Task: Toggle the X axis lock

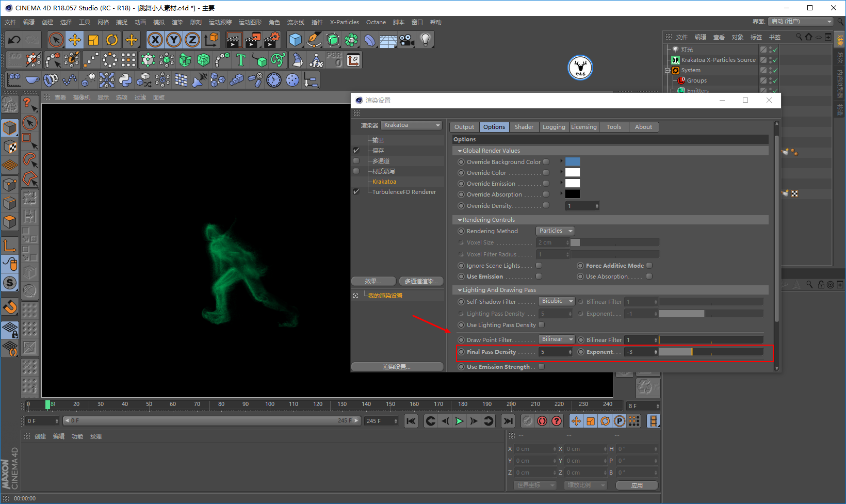Action: coord(155,40)
